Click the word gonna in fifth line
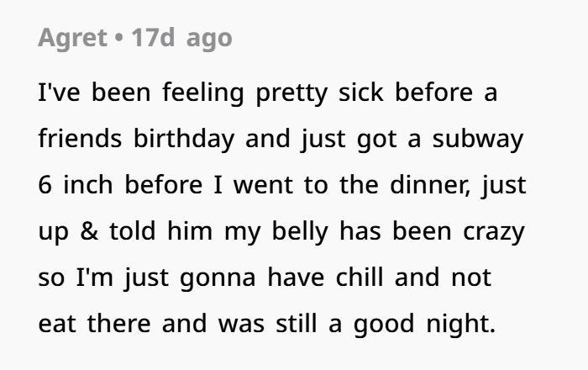This screenshot has width=588, height=370. point(218,278)
